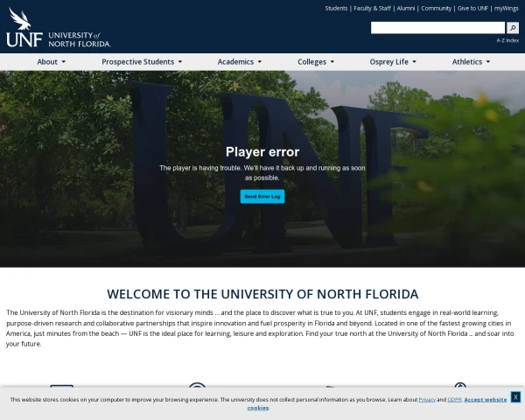The width and height of the screenshot is (525, 420).
Task: Open the GDPR link in cookie notice
Action: (x=454, y=400)
